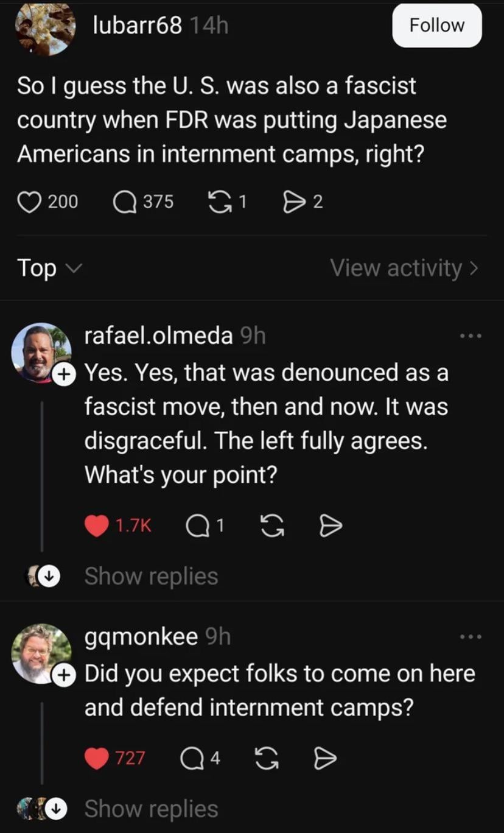This screenshot has width=504, height=833.
Task: Repost gqmonkee's reply
Action: pos(265,758)
